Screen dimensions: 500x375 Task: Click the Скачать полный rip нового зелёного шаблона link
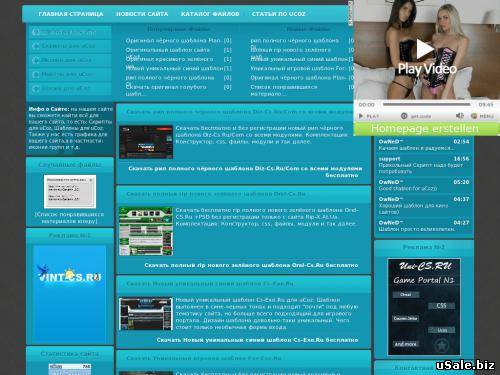pyautogui.click(x=251, y=265)
